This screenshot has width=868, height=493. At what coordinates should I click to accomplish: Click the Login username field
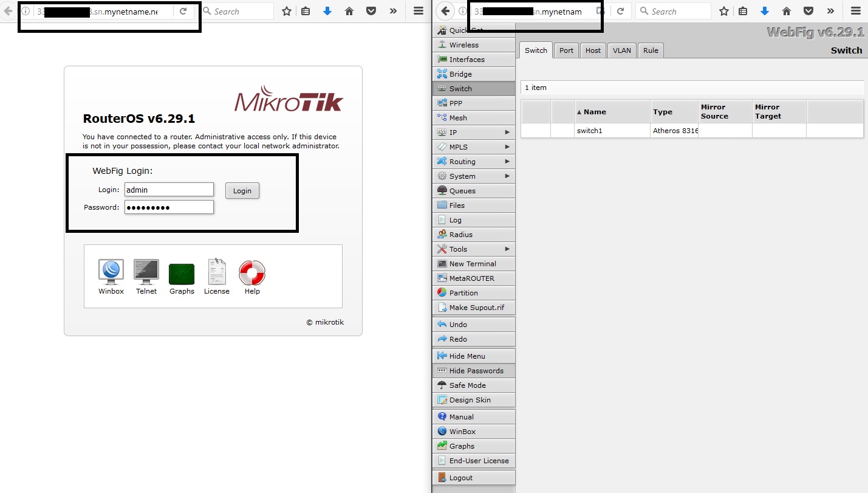pos(169,190)
